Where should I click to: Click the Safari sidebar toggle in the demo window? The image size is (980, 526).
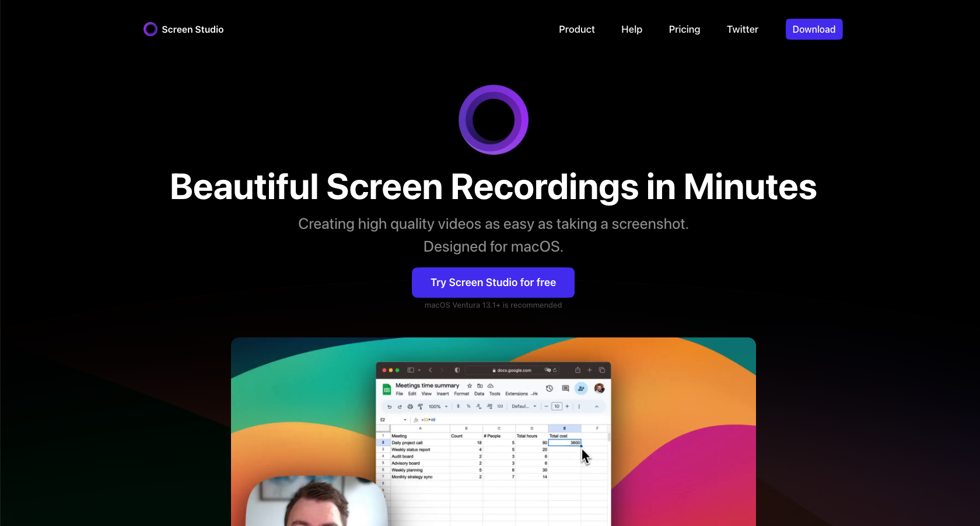411,370
